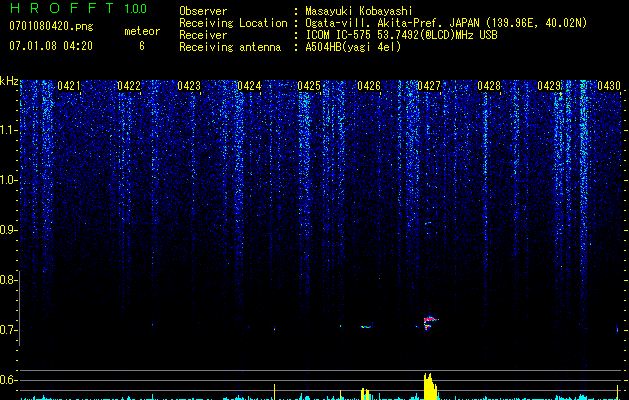Click the 0424 time marker
This screenshot has width=629, height=400.
click(x=249, y=86)
